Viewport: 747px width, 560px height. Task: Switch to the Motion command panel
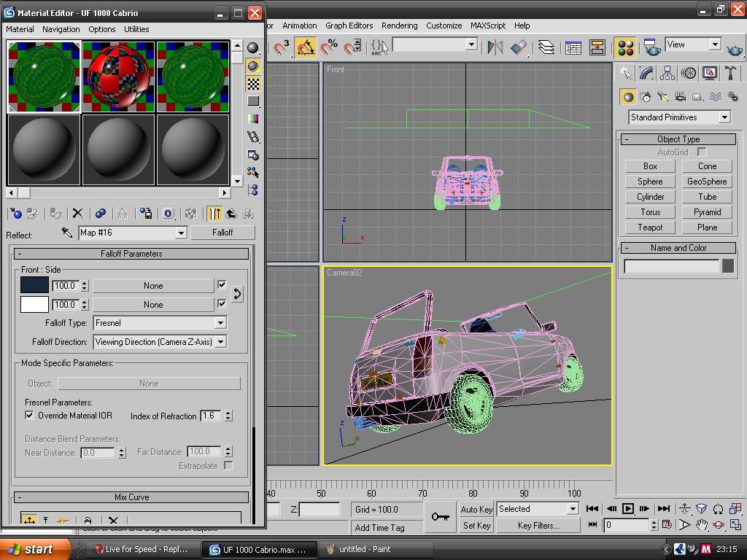pyautogui.click(x=689, y=73)
